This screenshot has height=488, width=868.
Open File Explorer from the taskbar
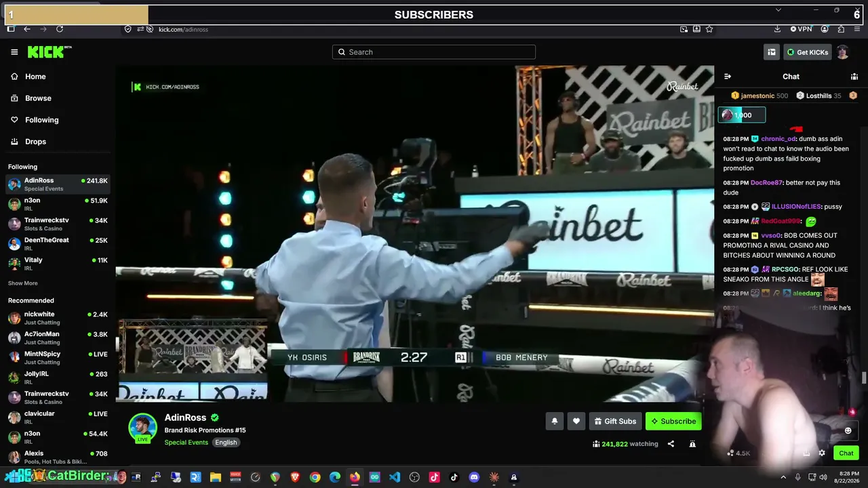coord(216,477)
